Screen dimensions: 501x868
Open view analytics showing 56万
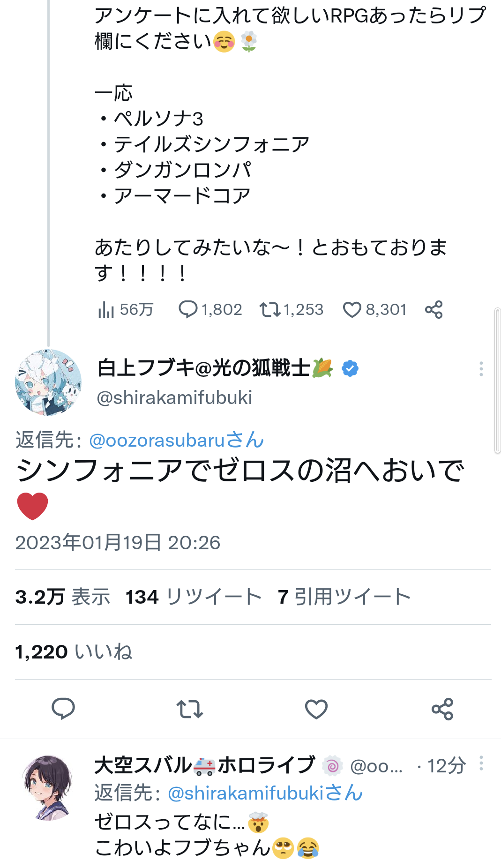(x=126, y=310)
